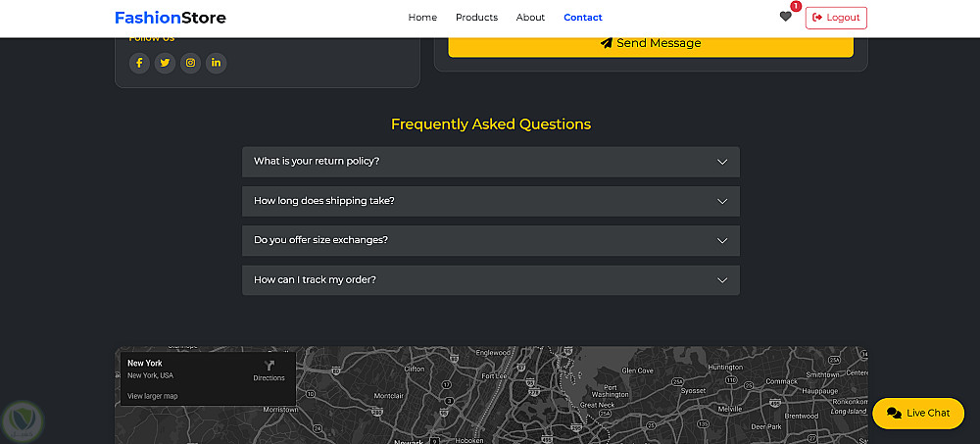
Task: Click the Logout button
Action: [836, 18]
